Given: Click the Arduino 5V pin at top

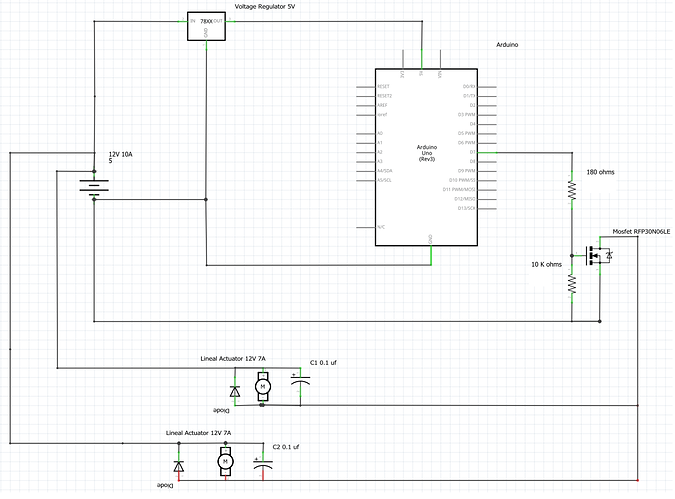Looking at the screenshot, I should [421, 59].
